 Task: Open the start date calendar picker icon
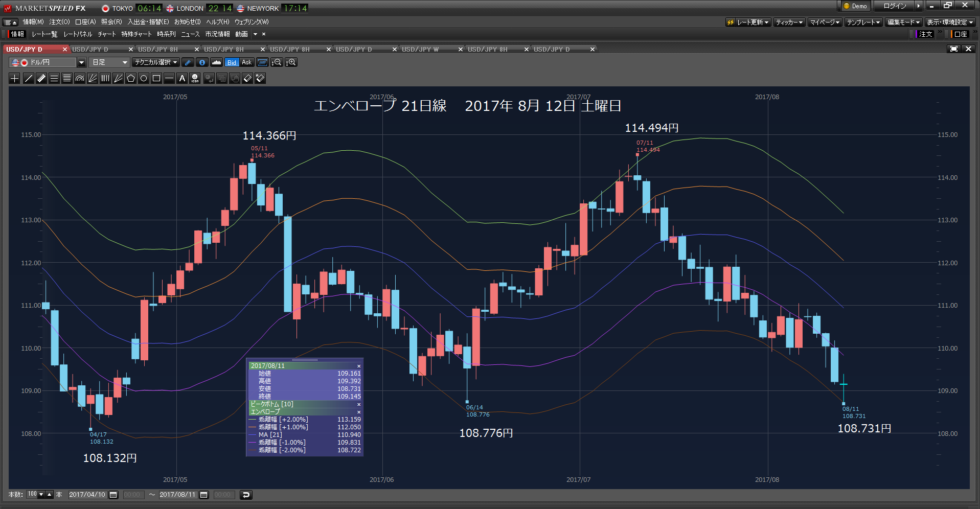(113, 495)
